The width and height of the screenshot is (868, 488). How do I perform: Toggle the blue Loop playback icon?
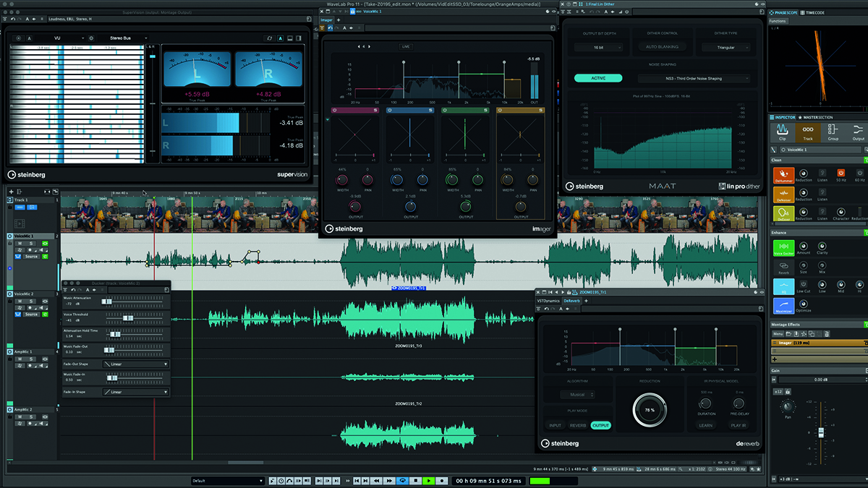click(402, 481)
